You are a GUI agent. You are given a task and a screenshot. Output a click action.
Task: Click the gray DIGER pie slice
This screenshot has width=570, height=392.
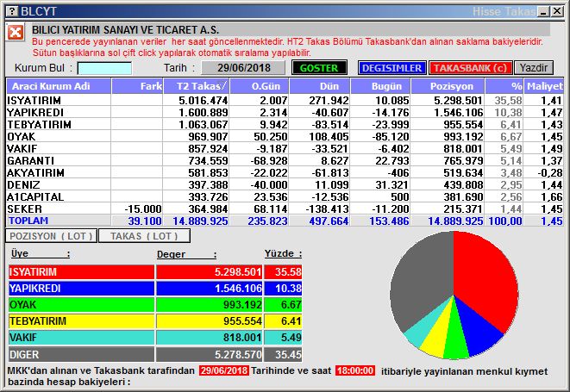[422, 280]
